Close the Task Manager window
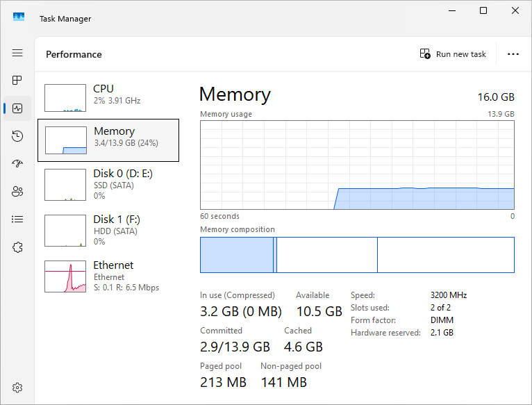The image size is (532, 405). click(515, 11)
